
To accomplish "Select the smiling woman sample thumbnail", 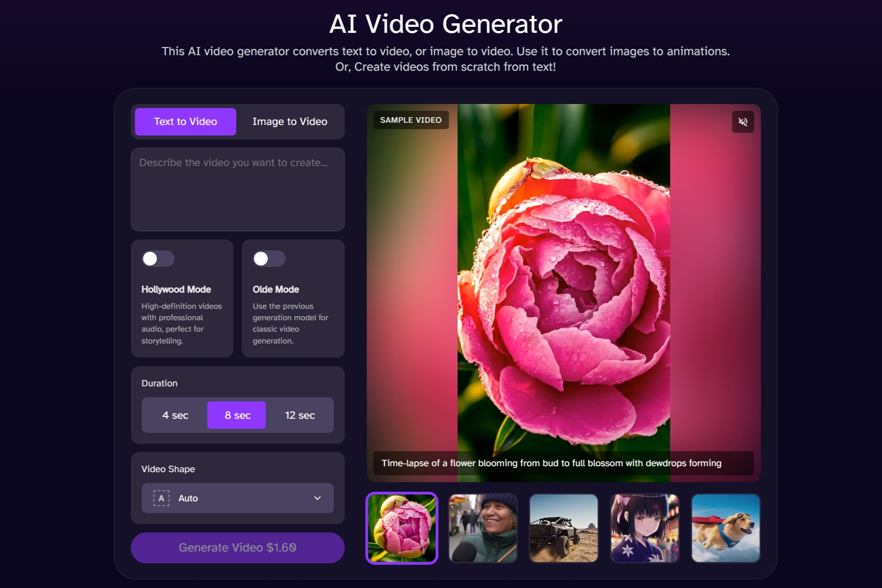I will tap(483, 528).
